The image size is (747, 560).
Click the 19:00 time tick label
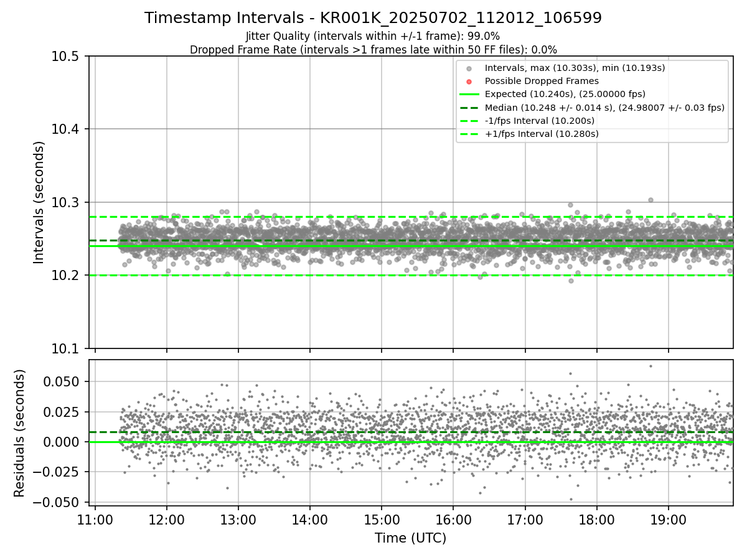669,519
